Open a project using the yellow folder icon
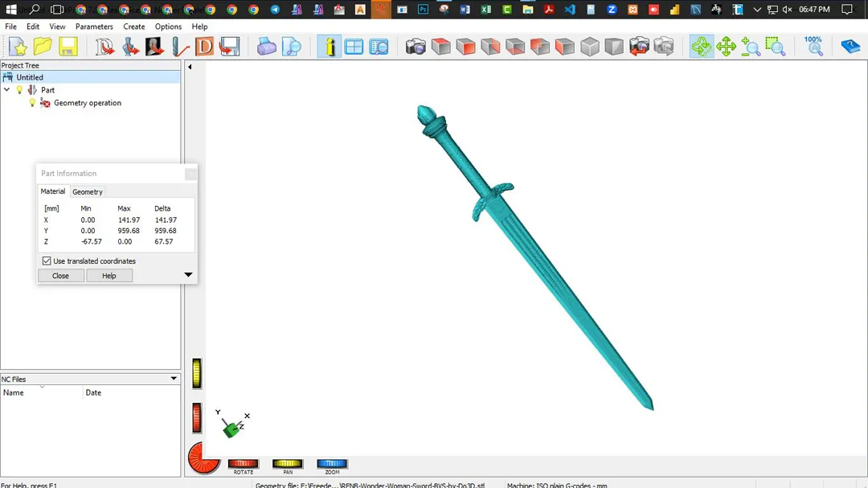 43,47
